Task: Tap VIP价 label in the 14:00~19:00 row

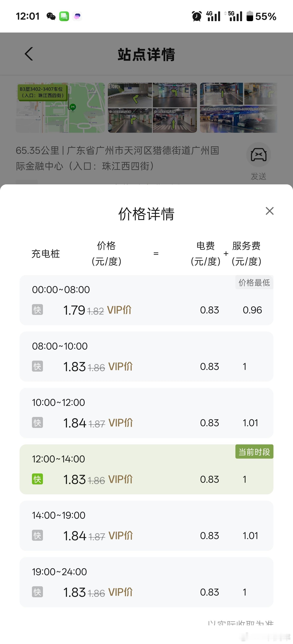Action: point(121,536)
